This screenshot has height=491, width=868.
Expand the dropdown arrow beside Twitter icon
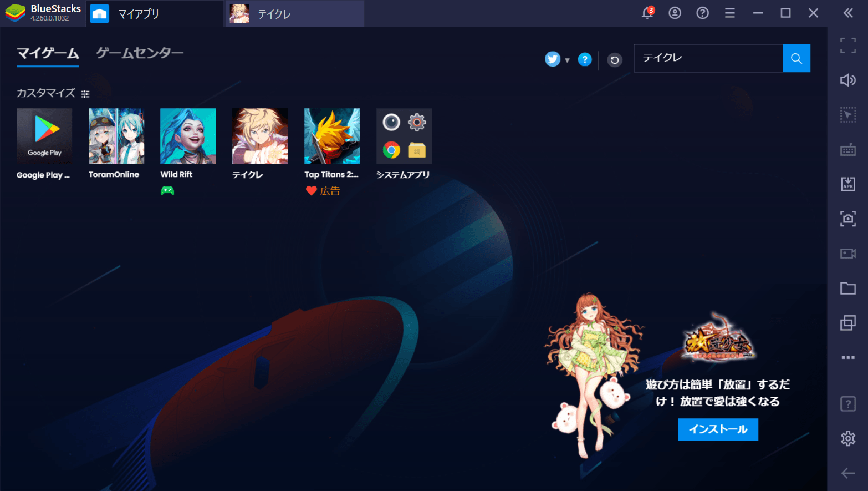567,60
